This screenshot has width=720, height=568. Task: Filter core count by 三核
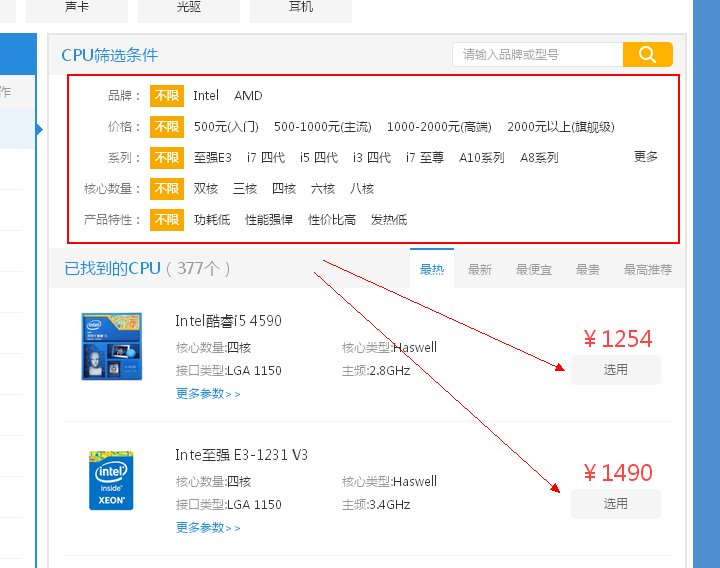pyautogui.click(x=245, y=189)
